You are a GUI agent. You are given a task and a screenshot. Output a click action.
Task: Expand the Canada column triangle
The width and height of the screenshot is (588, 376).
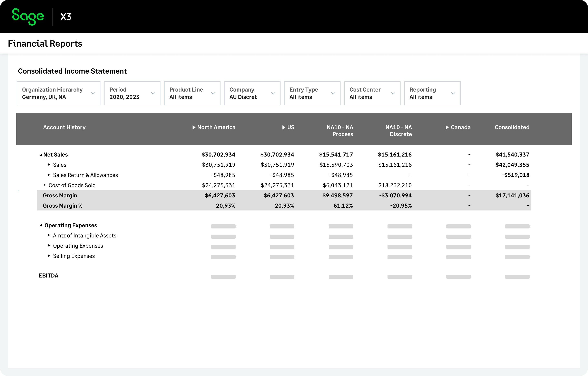point(447,127)
